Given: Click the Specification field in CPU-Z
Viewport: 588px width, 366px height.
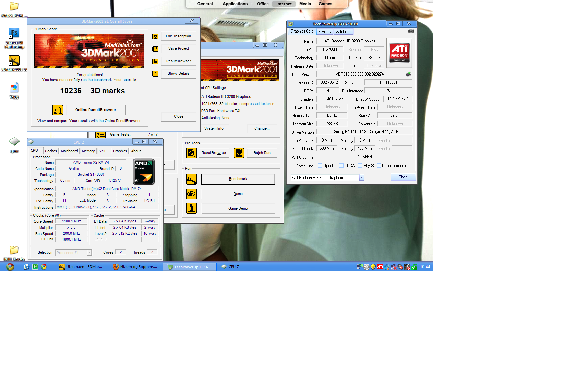Looking at the screenshot, I should [x=107, y=189].
